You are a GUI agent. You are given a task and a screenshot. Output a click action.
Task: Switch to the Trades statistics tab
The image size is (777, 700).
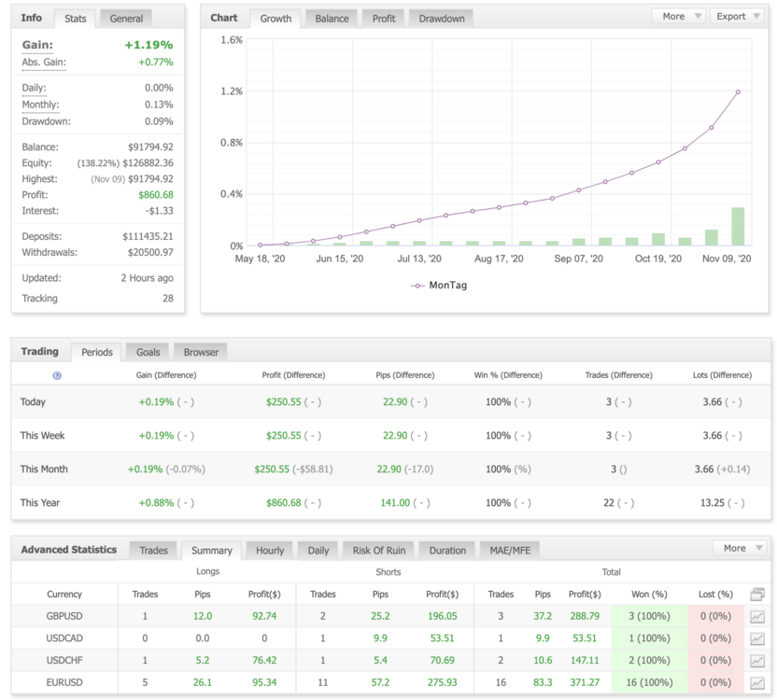[x=153, y=551]
